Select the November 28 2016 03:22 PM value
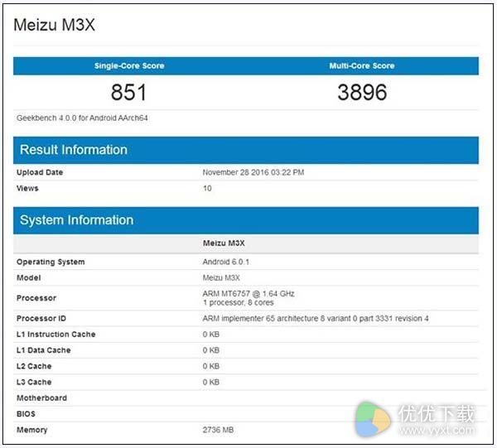 (253, 172)
